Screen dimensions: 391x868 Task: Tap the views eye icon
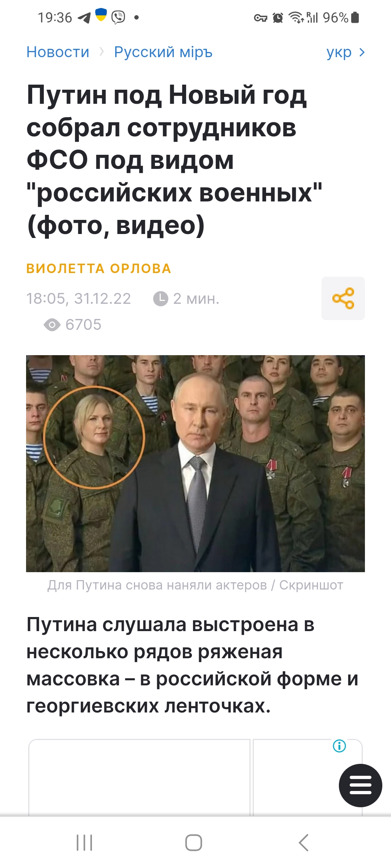coord(52,325)
